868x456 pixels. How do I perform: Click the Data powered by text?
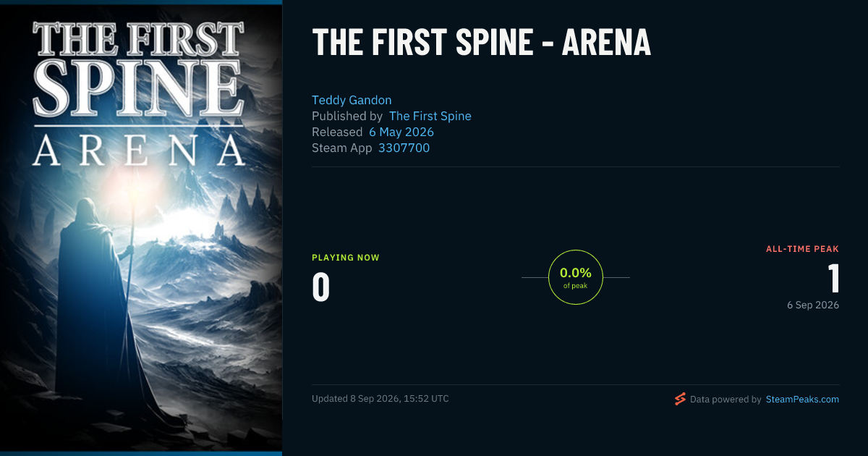click(726, 399)
